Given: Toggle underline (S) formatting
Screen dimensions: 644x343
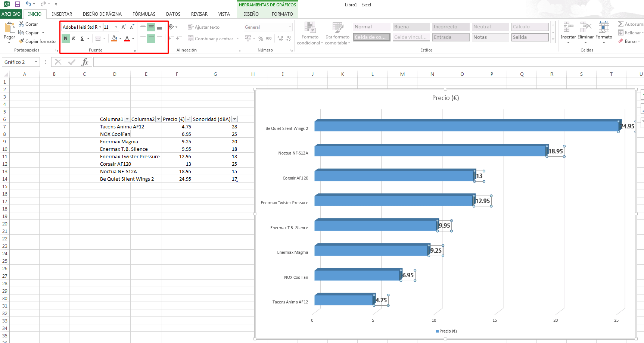Looking at the screenshot, I should pyautogui.click(x=82, y=38).
